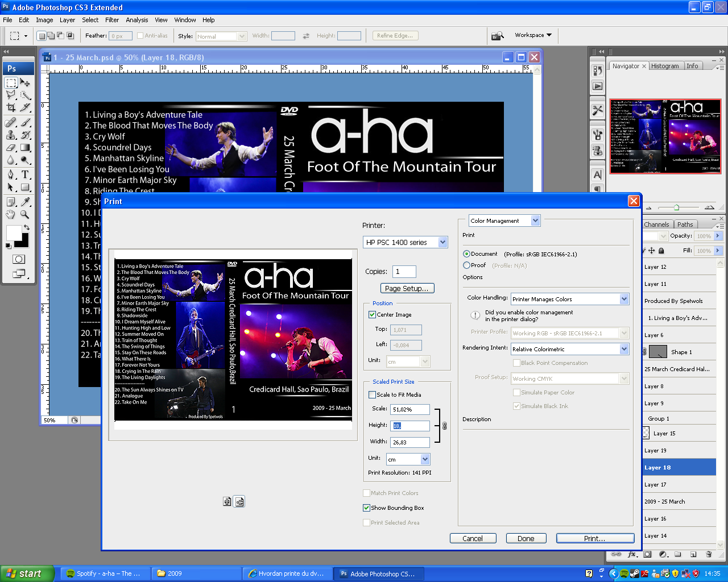The image size is (728, 582).
Task: Select the Rectangular Marquee tool in toolbox
Action: [x=11, y=83]
